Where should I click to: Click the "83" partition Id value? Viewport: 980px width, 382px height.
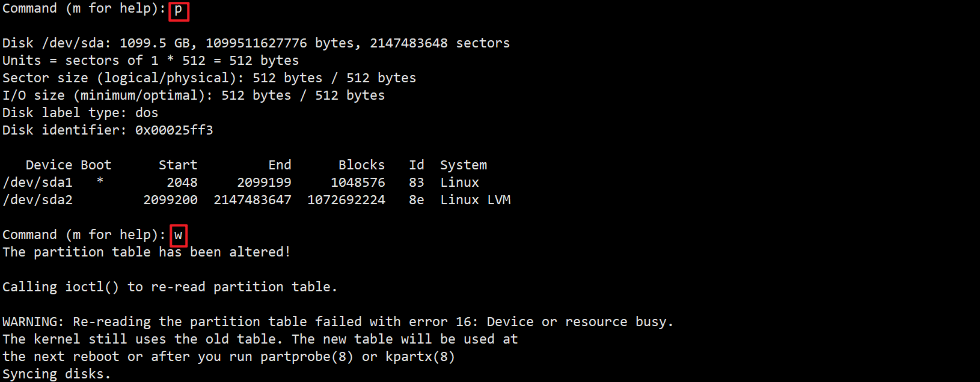417,183
